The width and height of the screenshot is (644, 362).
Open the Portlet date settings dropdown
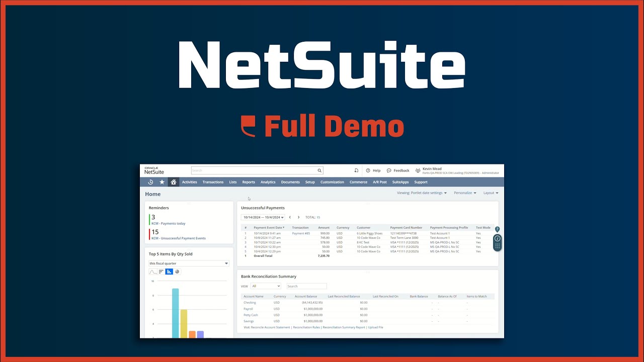(423, 193)
